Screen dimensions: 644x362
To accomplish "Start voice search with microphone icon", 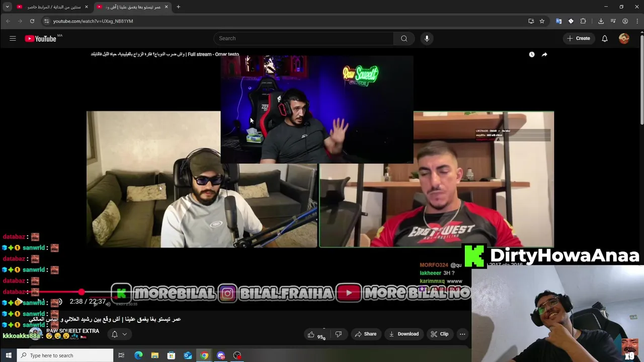I will [427, 38].
